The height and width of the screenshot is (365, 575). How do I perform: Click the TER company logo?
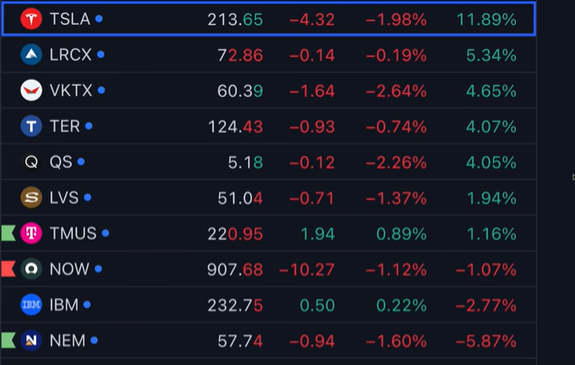tap(31, 126)
